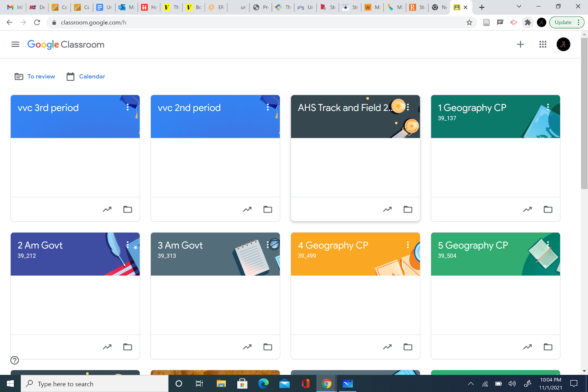This screenshot has height=392, width=588.
Task: Open the Windows notification center
Action: tap(574, 384)
